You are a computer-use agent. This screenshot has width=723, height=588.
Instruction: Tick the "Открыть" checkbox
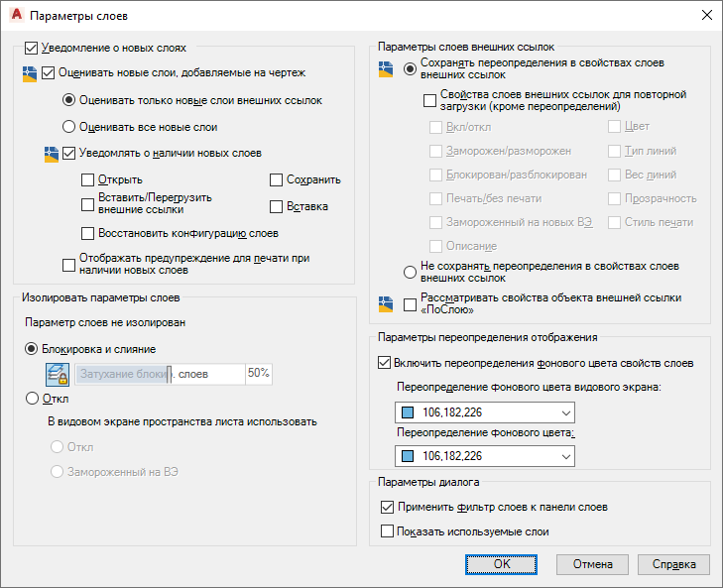tap(89, 179)
